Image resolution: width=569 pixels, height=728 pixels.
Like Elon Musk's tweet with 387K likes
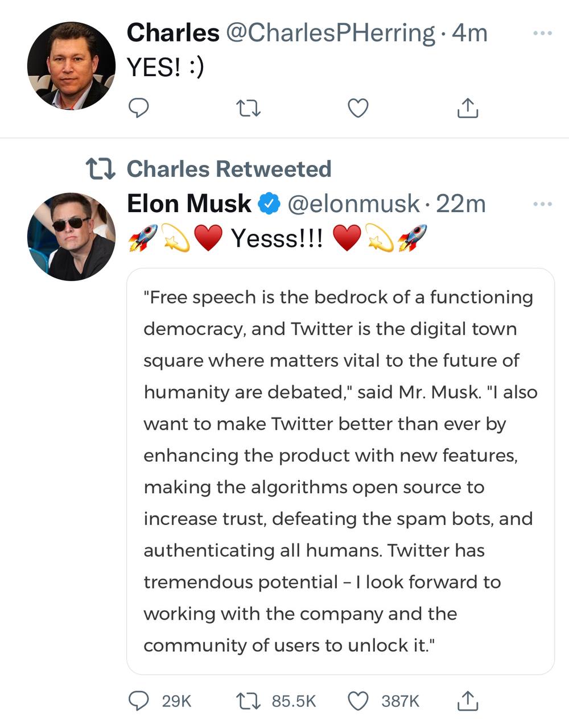(x=358, y=701)
